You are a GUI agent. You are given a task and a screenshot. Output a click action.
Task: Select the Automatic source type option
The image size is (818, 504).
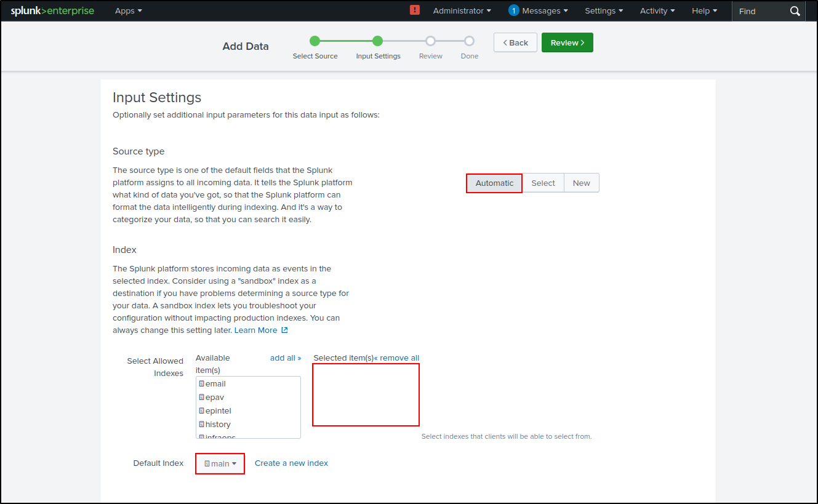[494, 183]
